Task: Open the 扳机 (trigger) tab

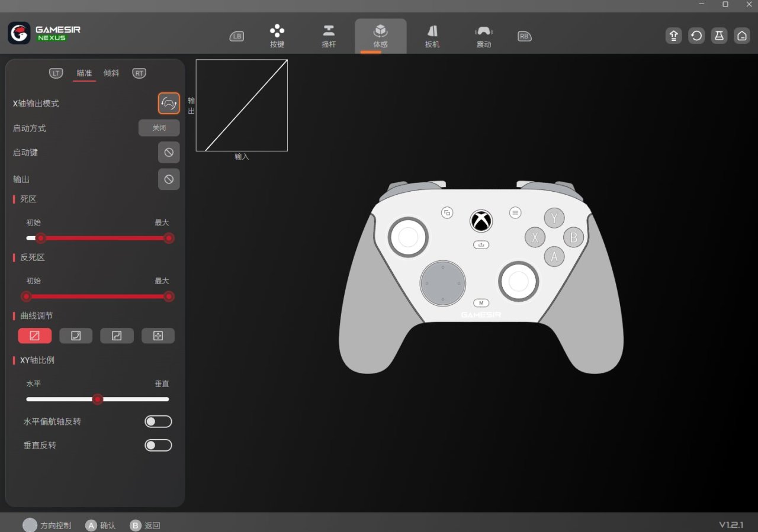Action: pos(432,36)
